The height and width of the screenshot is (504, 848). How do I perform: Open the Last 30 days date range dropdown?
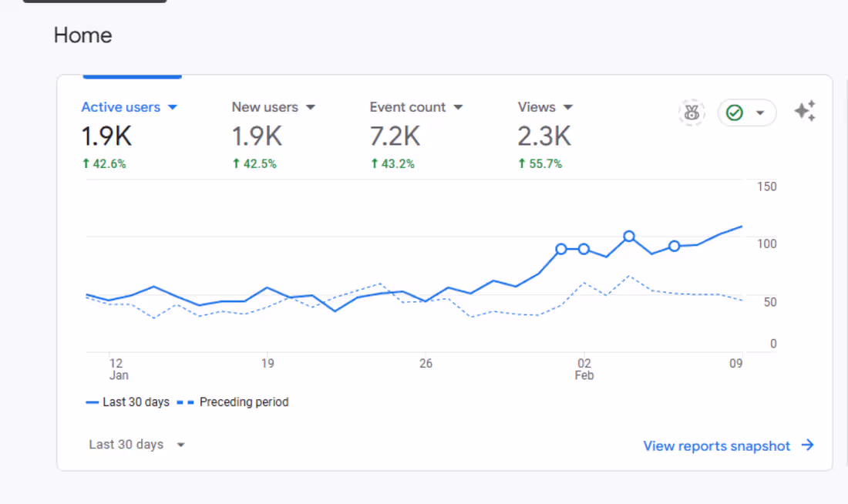tap(137, 445)
